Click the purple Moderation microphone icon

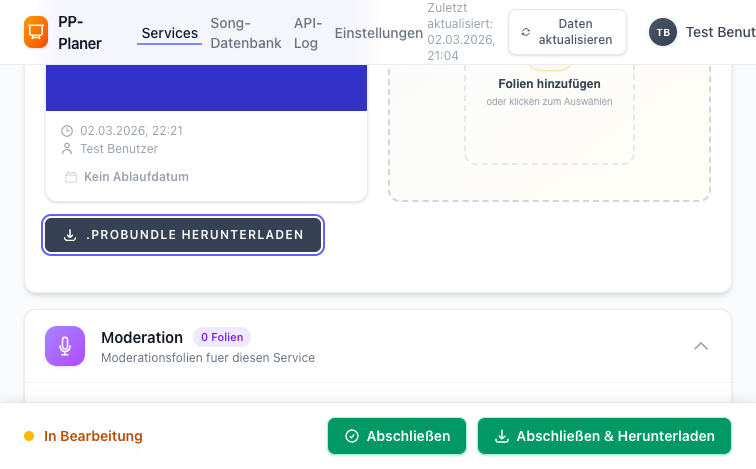pyautogui.click(x=65, y=346)
